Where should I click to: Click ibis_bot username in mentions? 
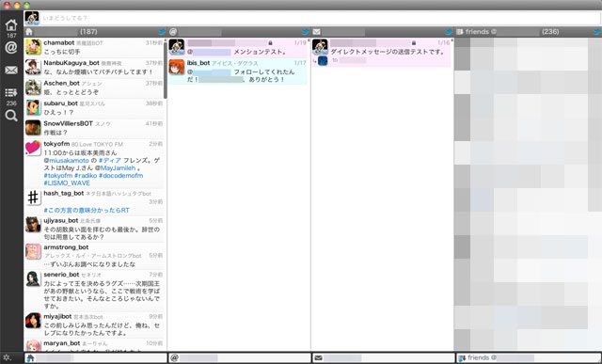(x=198, y=63)
